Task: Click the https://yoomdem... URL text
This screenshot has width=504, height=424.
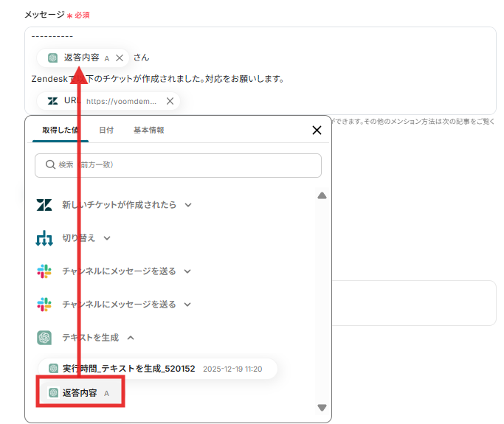Action: (122, 102)
